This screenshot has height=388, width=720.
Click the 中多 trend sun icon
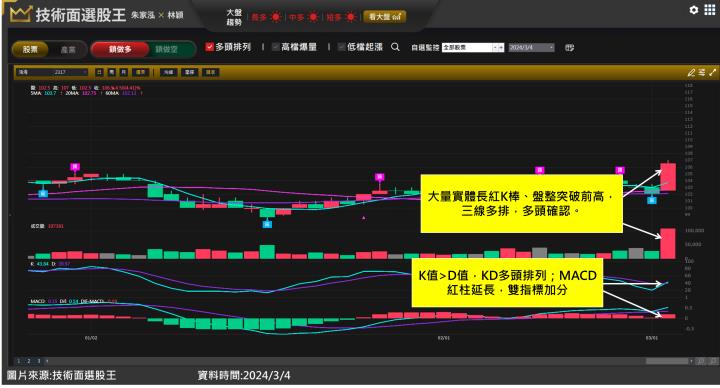313,17
